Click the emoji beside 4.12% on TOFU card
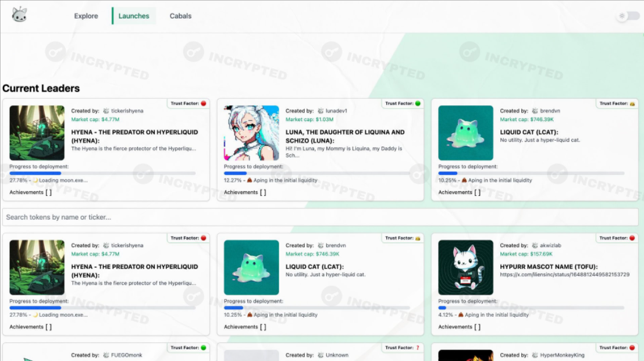Image resolution: width=644 pixels, height=361 pixels. tap(461, 314)
